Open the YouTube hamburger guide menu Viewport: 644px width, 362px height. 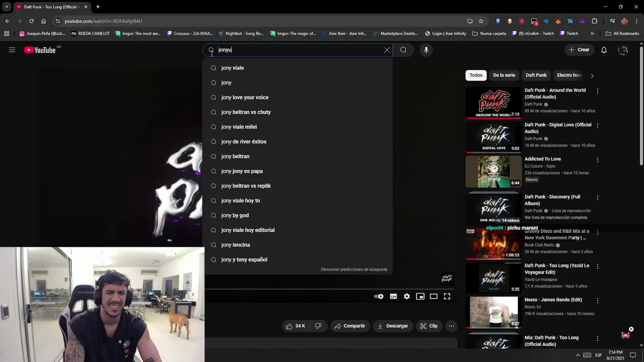coord(12,50)
